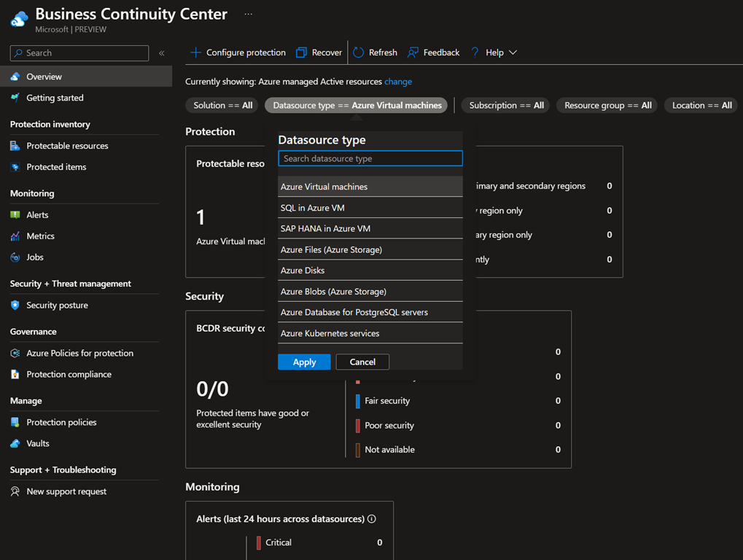The width and height of the screenshot is (743, 560).
Task: Click the alerts info circle icon
Action: [x=372, y=519]
